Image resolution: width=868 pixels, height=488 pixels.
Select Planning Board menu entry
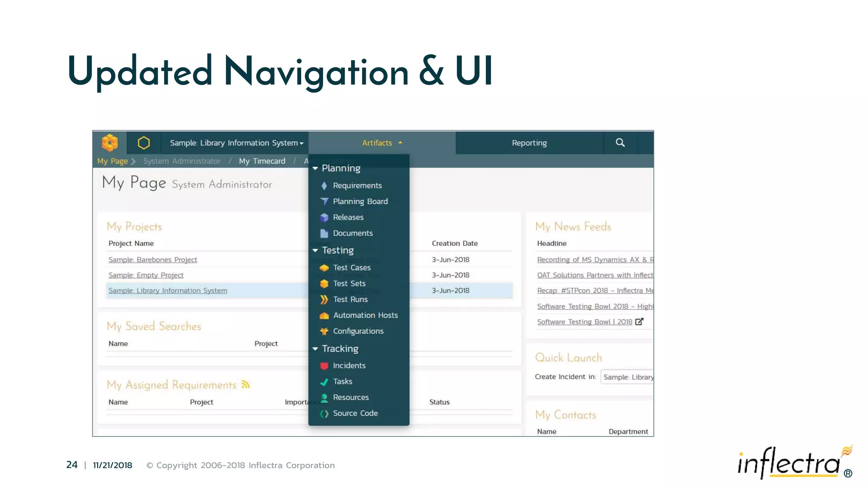coord(360,202)
